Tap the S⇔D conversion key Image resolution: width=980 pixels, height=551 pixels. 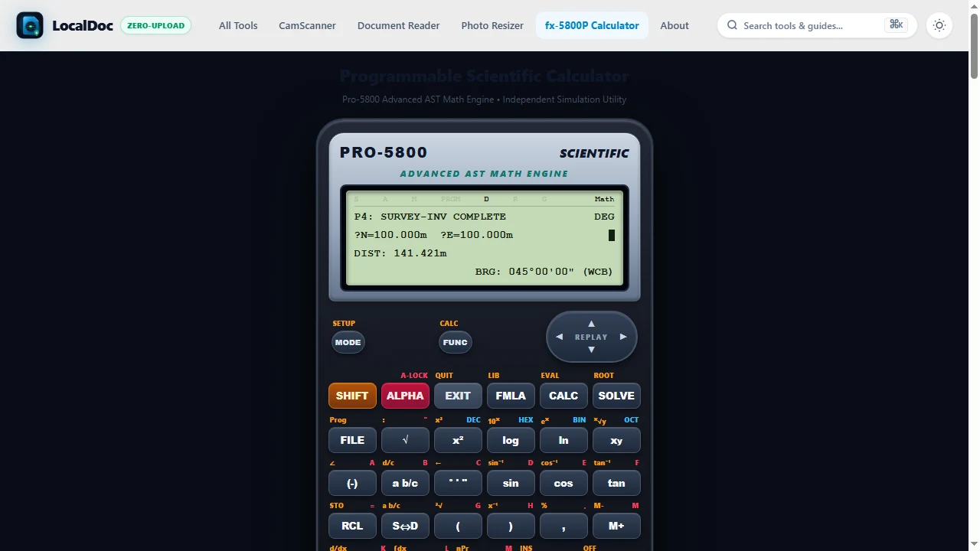(405, 526)
